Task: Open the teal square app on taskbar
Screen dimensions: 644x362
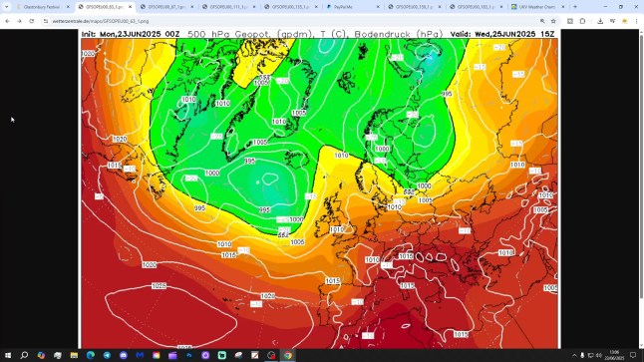Action: (221, 355)
